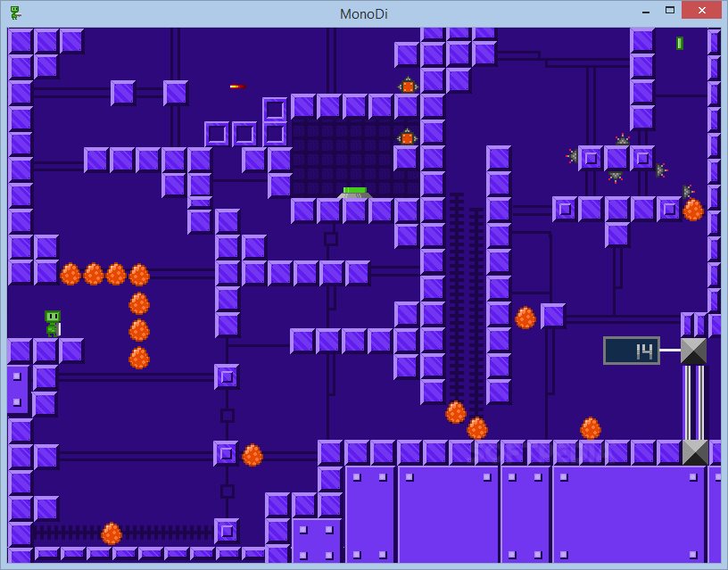Maximize the MonoDi window
The height and width of the screenshot is (570, 728).
(x=669, y=10)
